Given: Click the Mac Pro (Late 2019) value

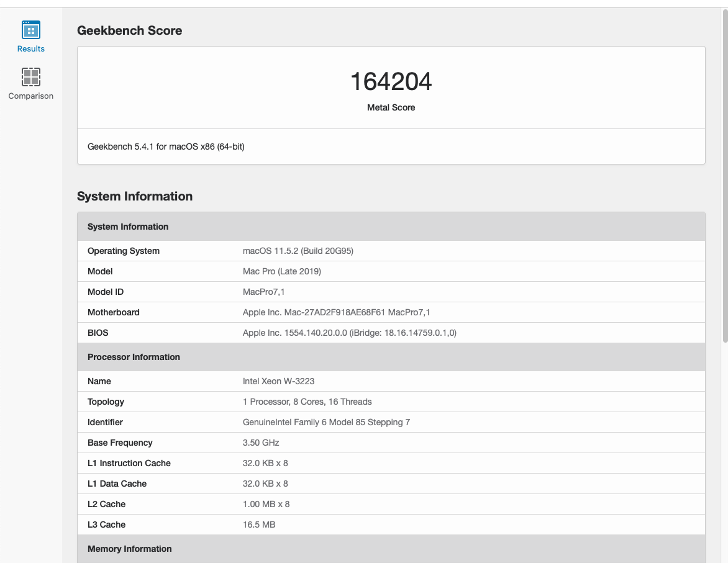Looking at the screenshot, I should pyautogui.click(x=282, y=271).
